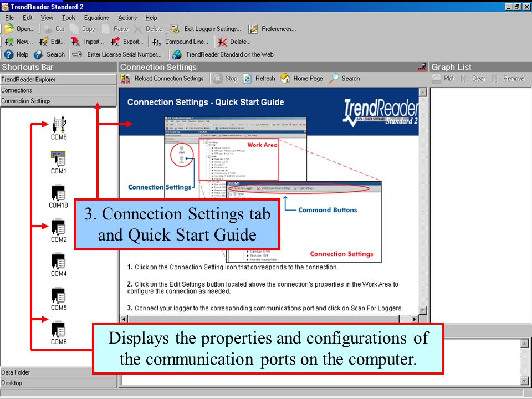532x399 pixels.
Task: Click the Quick Start Guide screenshot image
Action: pos(273,190)
